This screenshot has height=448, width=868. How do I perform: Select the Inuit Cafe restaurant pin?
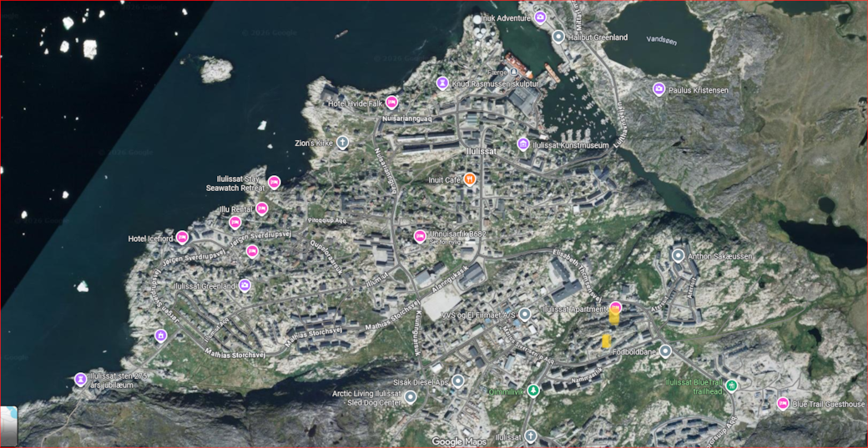[469, 179]
